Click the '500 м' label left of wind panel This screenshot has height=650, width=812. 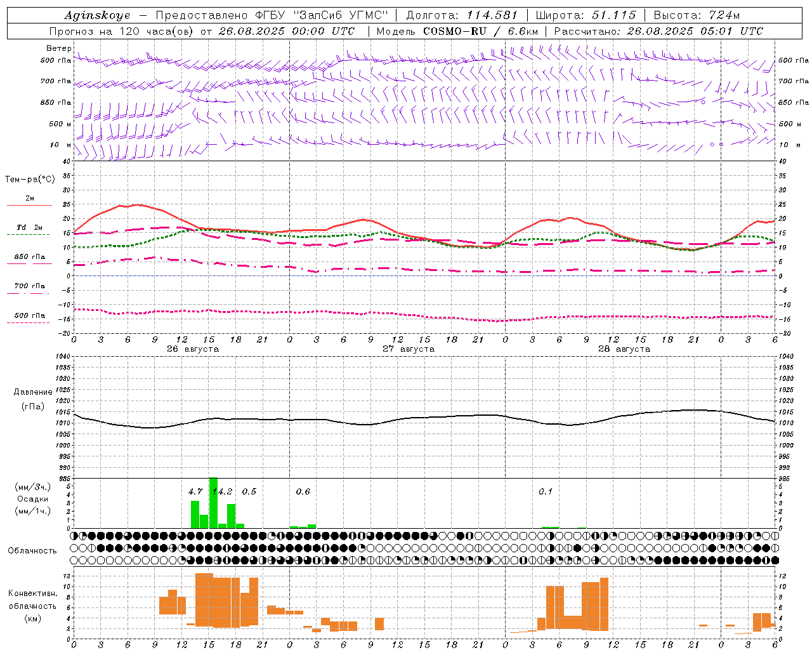60,124
